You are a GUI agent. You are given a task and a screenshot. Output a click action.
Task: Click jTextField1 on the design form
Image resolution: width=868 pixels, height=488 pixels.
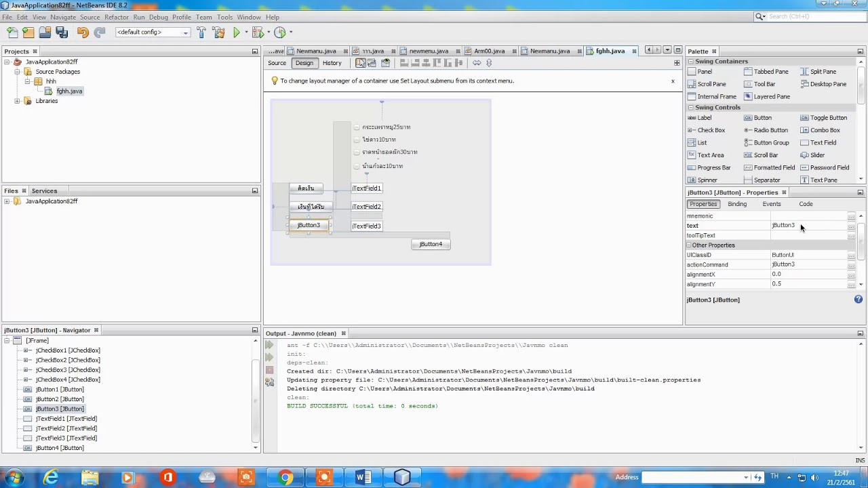pos(366,188)
